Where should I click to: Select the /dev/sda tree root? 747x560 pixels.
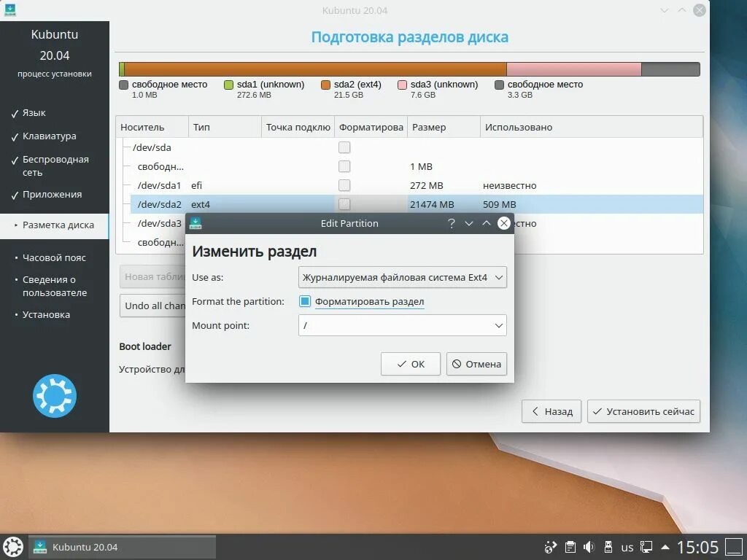pyautogui.click(x=152, y=147)
